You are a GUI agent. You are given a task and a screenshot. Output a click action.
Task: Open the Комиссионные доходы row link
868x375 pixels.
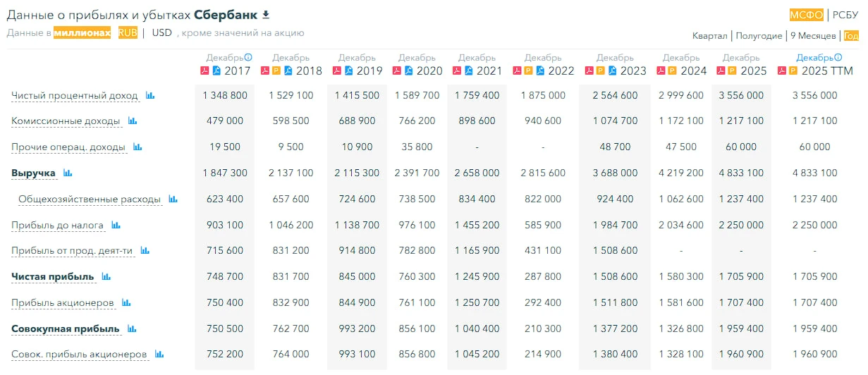tap(66, 121)
